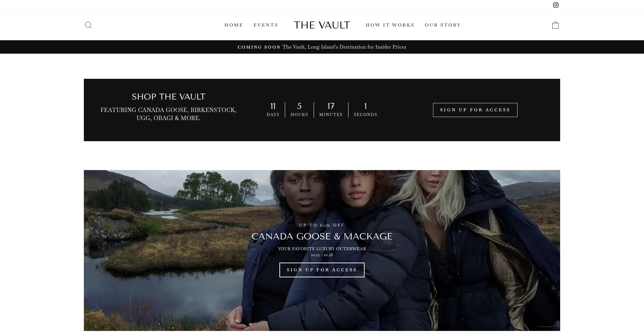Click the Days countdown number
This screenshot has width=644, height=333.
click(x=273, y=106)
